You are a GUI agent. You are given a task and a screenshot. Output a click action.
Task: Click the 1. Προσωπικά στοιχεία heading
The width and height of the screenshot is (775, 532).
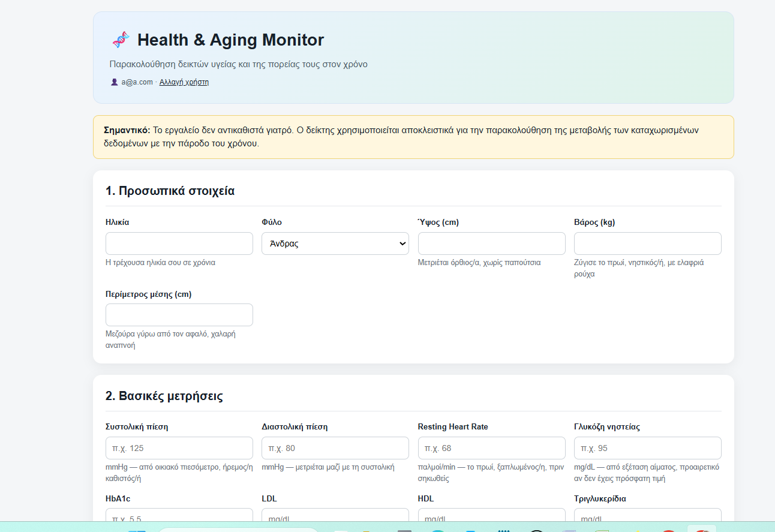pos(170,191)
